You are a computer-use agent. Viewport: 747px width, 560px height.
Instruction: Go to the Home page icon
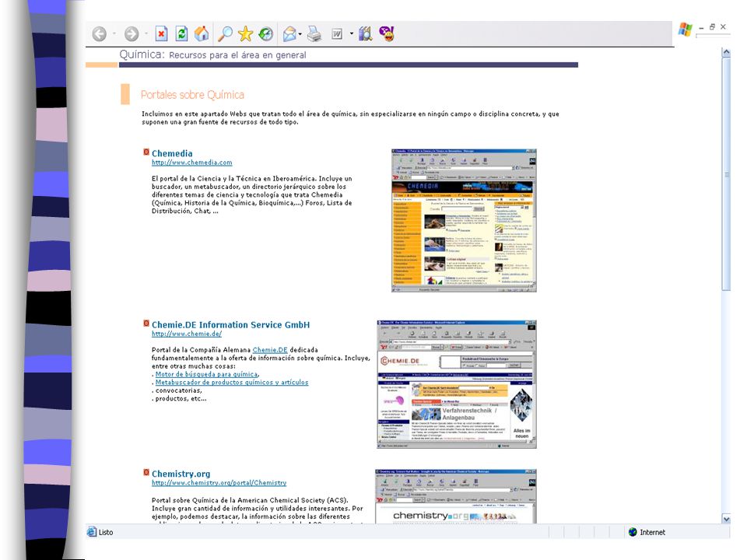pos(202,33)
